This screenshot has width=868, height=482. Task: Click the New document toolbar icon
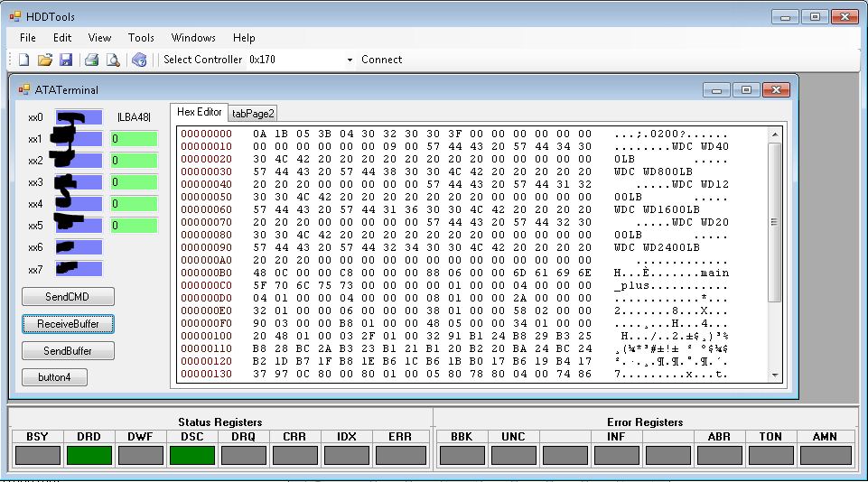[x=23, y=60]
